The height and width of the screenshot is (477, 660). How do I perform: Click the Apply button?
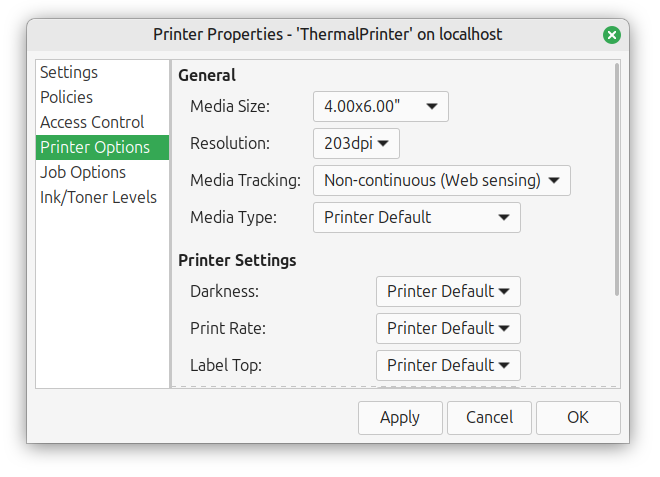(x=400, y=418)
